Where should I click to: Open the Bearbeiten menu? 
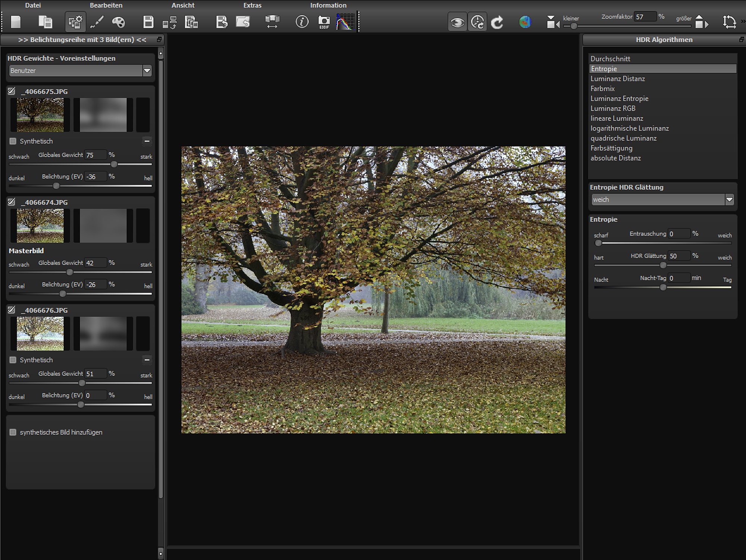click(x=106, y=5)
